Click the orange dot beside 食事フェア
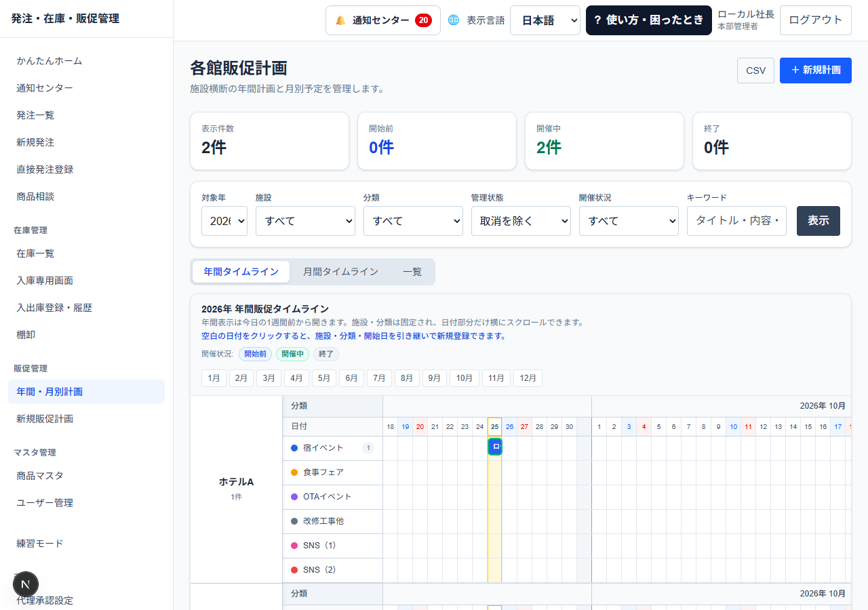 click(294, 472)
